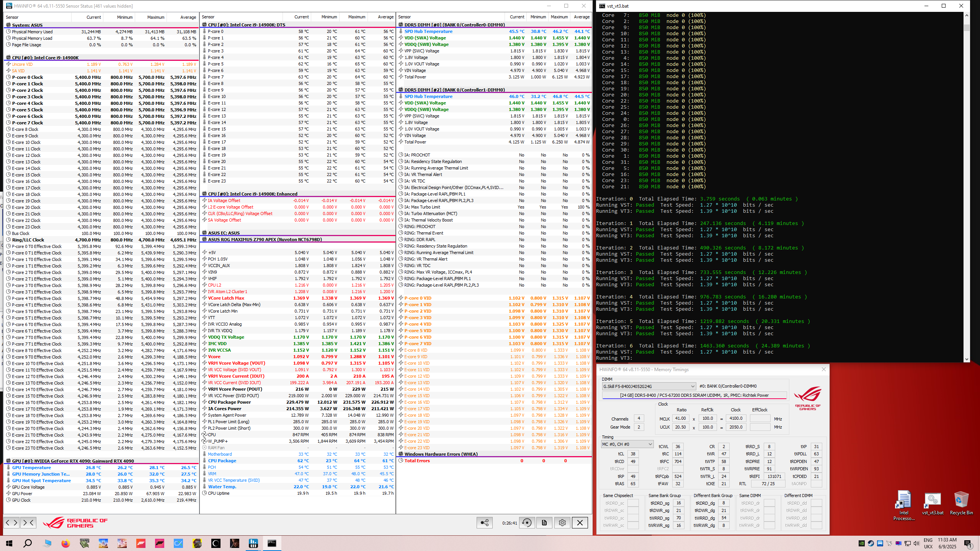Select the VRM Vcore Current (IOUT) row

click(x=298, y=376)
